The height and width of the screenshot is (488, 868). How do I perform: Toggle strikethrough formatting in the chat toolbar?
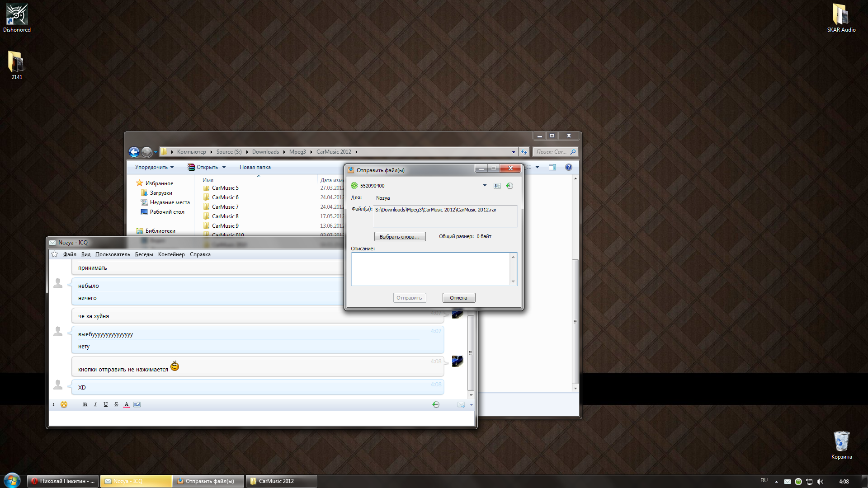(116, 404)
